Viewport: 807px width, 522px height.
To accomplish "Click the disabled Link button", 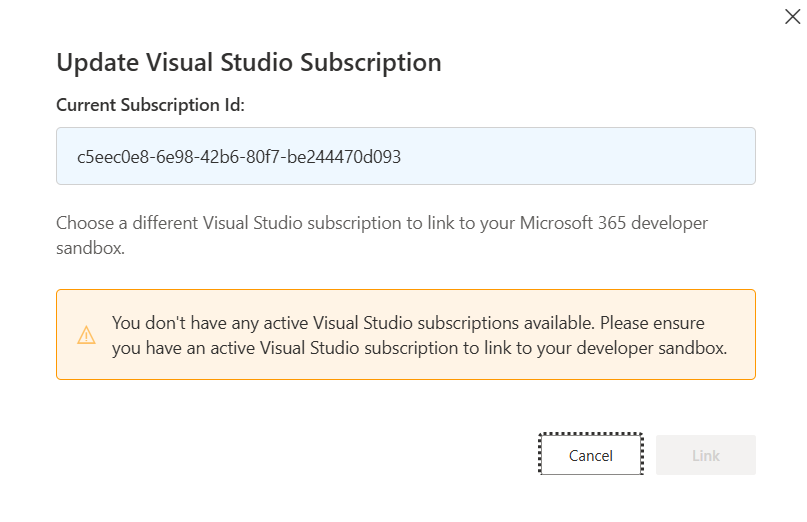I will (706, 455).
